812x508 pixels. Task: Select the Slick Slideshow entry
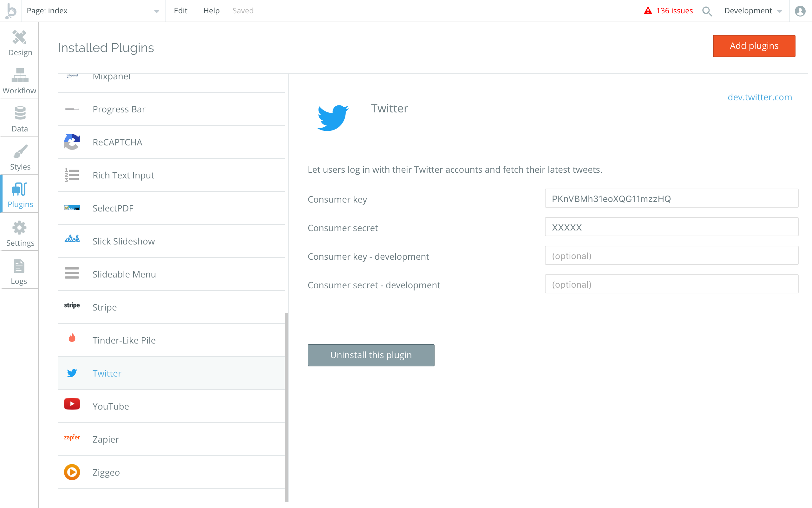[171, 241]
